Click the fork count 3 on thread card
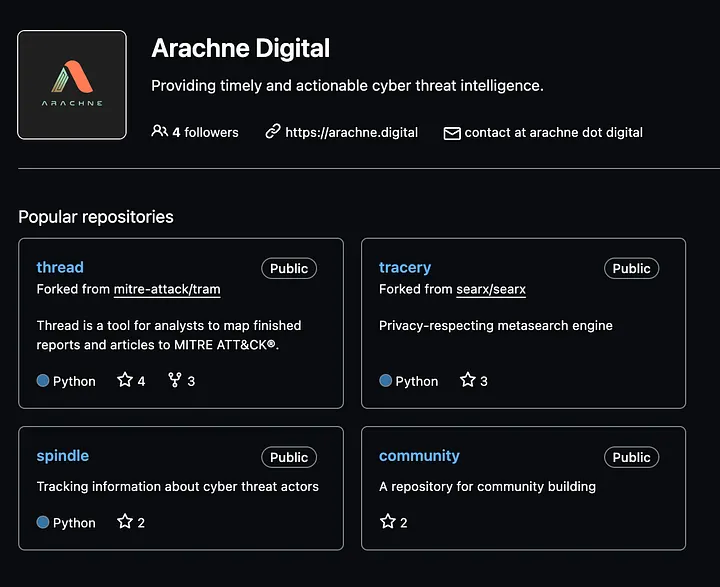This screenshot has width=720, height=587. point(191,381)
